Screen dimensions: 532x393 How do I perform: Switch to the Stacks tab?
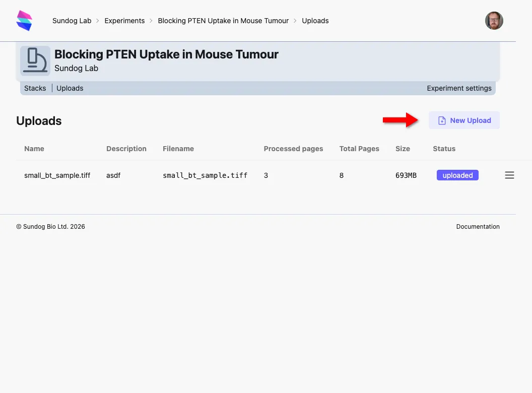[x=35, y=88]
